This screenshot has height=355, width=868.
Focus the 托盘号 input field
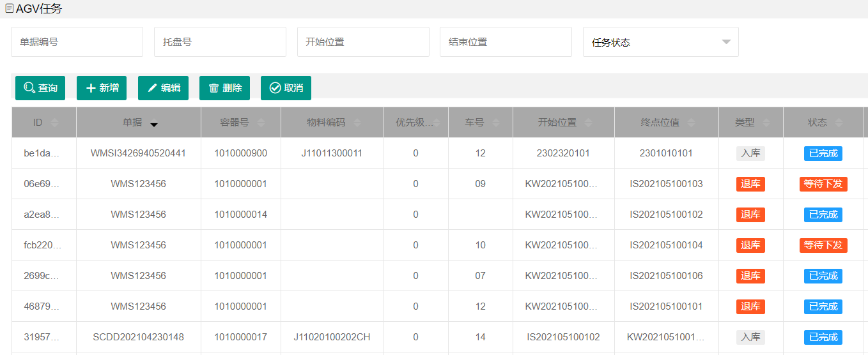click(x=220, y=42)
